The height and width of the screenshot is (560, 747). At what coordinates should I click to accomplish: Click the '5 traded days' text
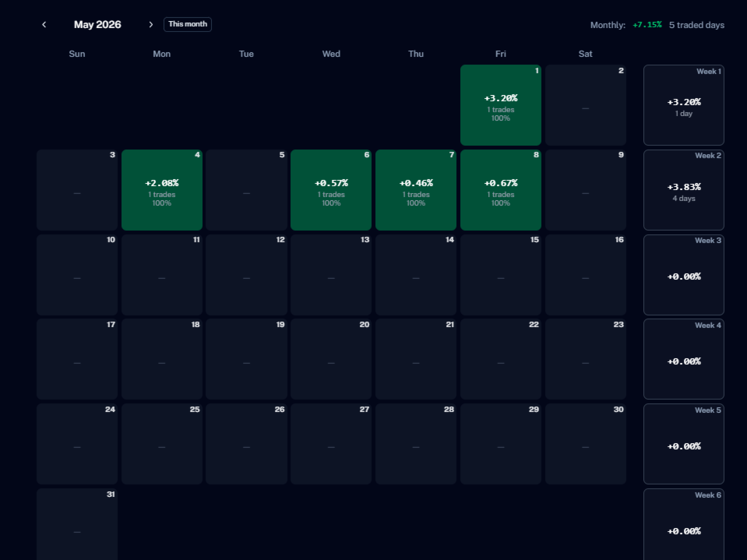click(x=696, y=25)
